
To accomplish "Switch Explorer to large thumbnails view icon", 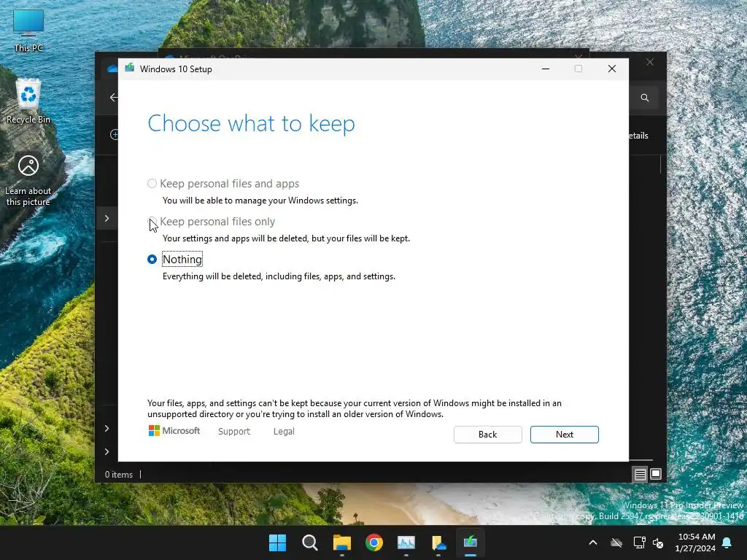I will coord(656,474).
